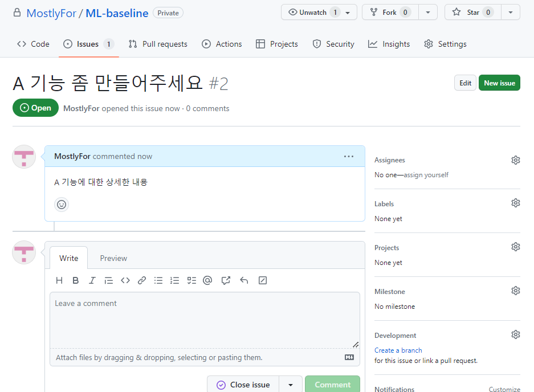
Task: Insert a quote block icon
Action: [x=109, y=280]
